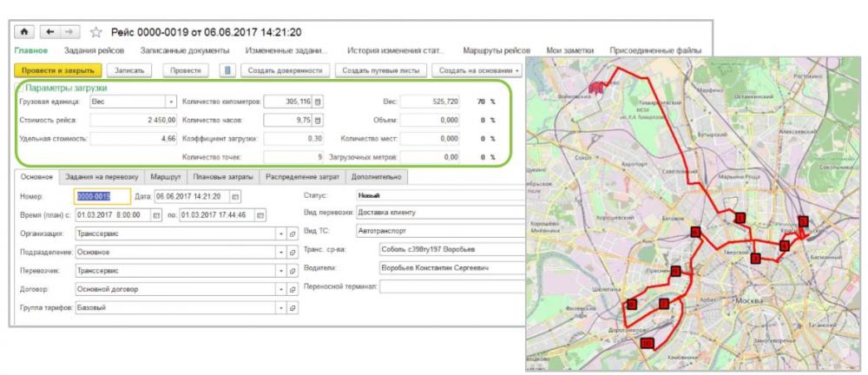Screen dimensions: 868x375
Task: Focus the empty Переносной терминал field
Action: pyautogui.click(x=452, y=286)
